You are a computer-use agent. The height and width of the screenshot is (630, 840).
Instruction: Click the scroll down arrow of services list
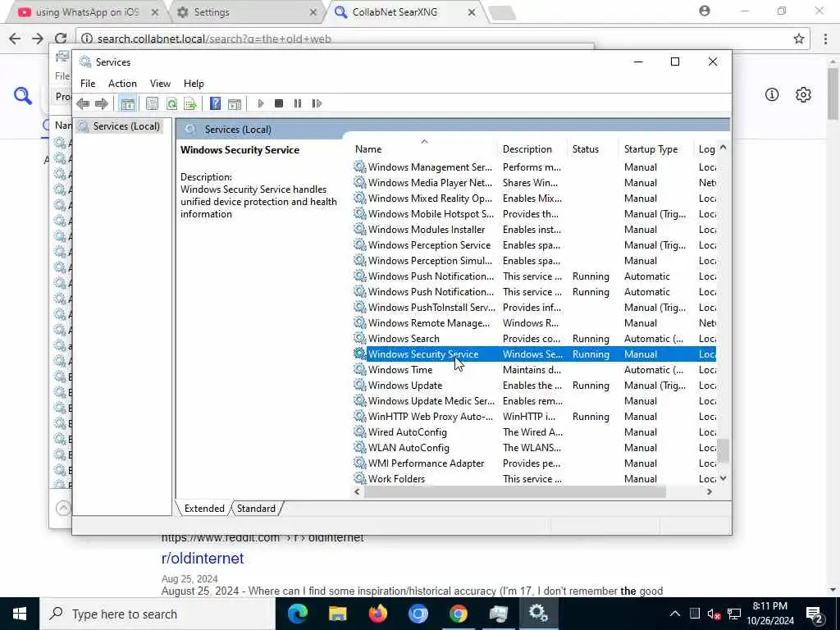tap(724, 478)
